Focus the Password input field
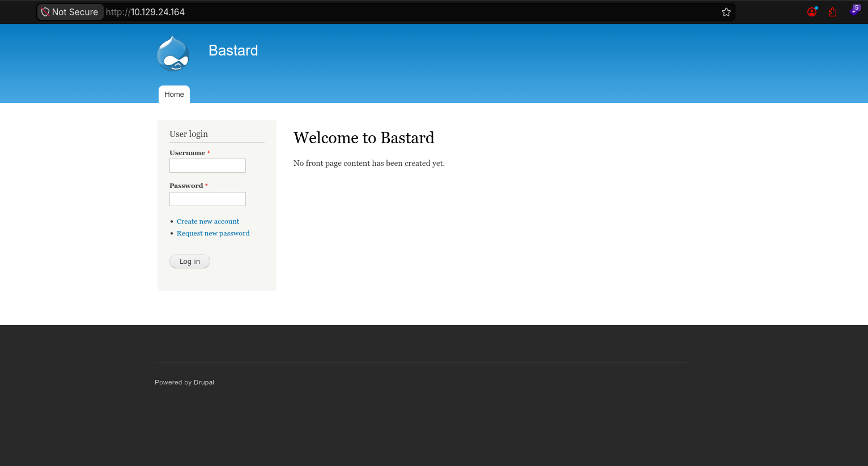Image resolution: width=868 pixels, height=466 pixels. pyautogui.click(x=207, y=199)
